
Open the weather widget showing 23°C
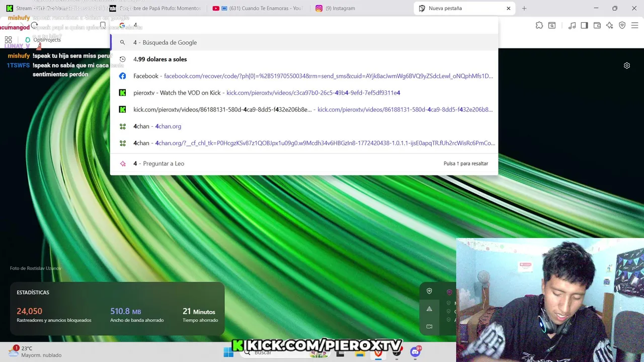pos(35,351)
